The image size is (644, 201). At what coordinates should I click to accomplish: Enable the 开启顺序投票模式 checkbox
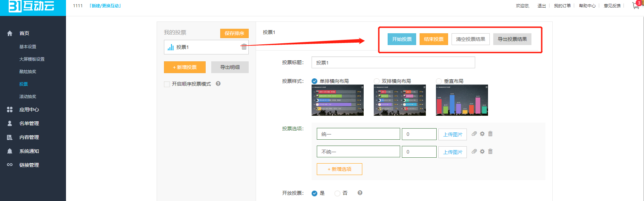(x=167, y=84)
